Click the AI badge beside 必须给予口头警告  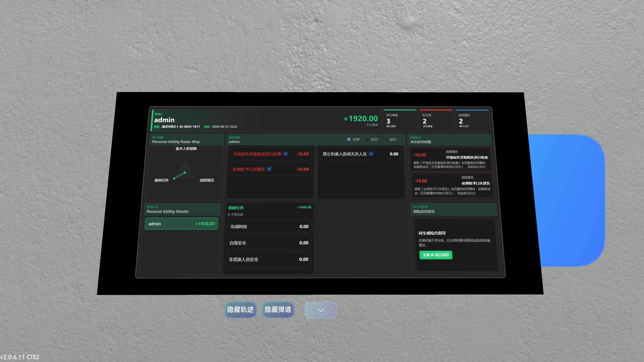pyautogui.click(x=269, y=169)
